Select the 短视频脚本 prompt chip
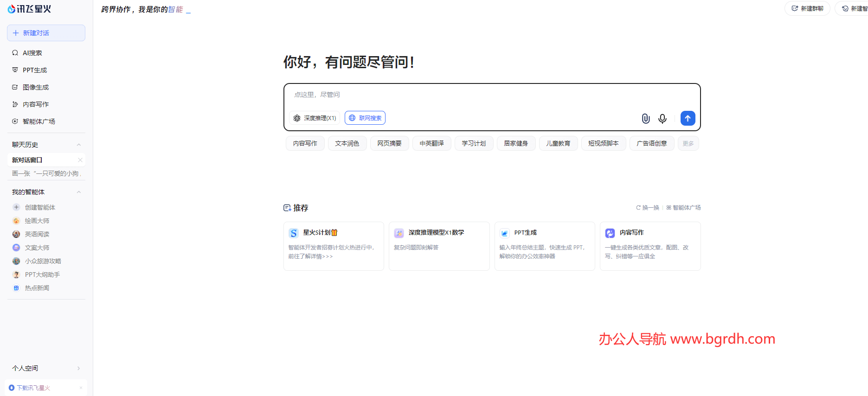The image size is (868, 396). pyautogui.click(x=604, y=143)
